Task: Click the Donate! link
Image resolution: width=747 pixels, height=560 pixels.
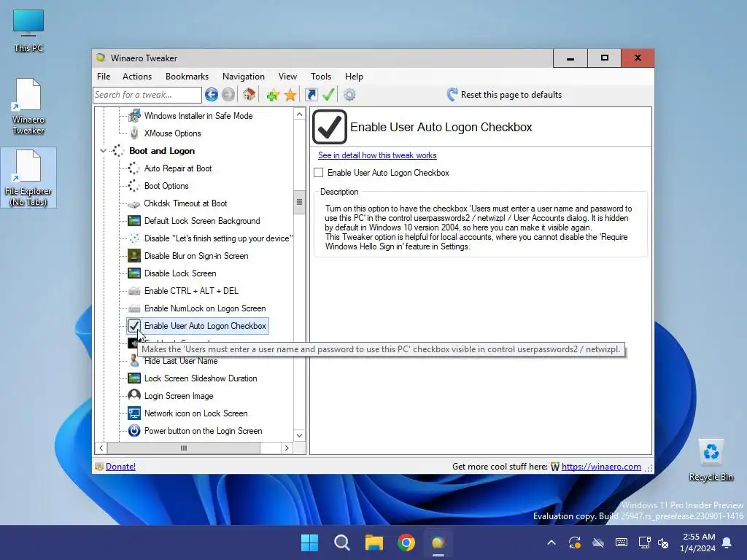Action: point(120,467)
